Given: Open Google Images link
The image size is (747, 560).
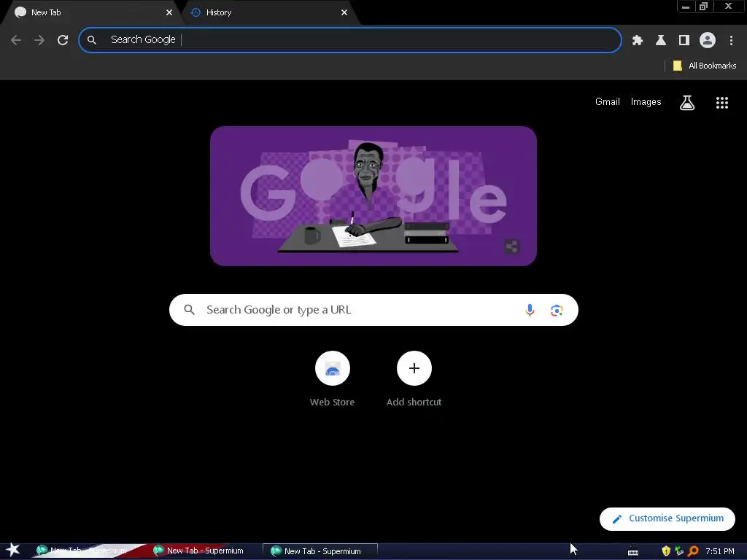Looking at the screenshot, I should [646, 102].
